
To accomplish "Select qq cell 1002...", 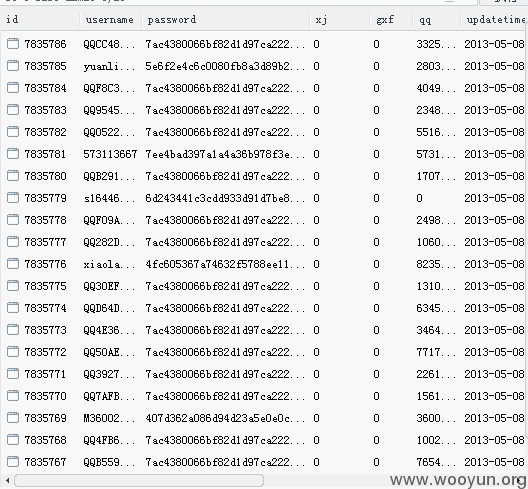I will [x=436, y=440].
